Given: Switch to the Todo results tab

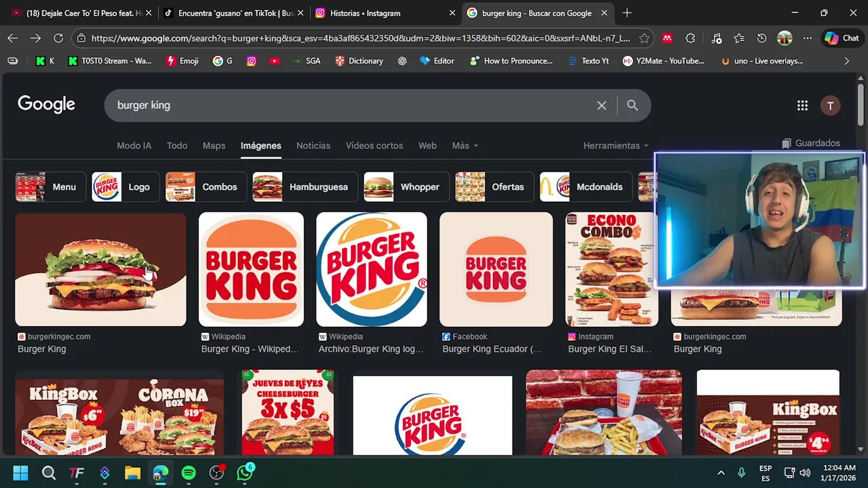Looking at the screenshot, I should tap(177, 146).
